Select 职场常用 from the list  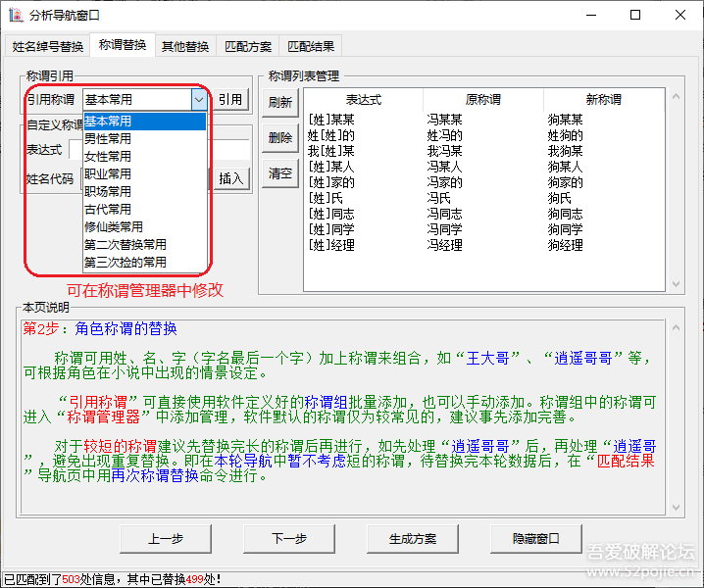click(144, 192)
